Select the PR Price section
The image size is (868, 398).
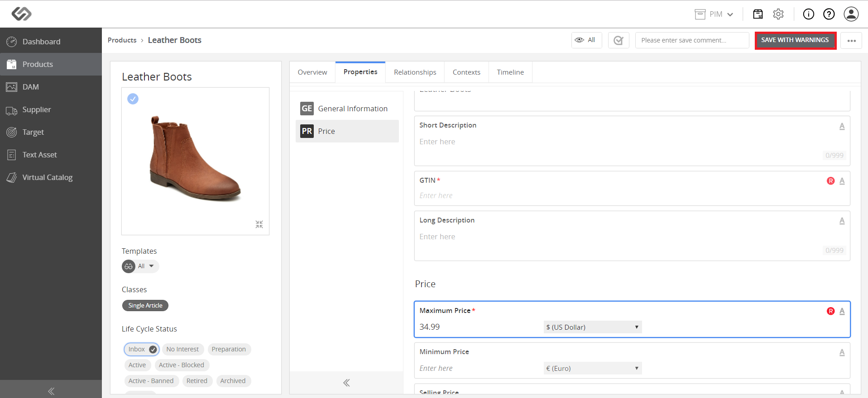pos(347,131)
